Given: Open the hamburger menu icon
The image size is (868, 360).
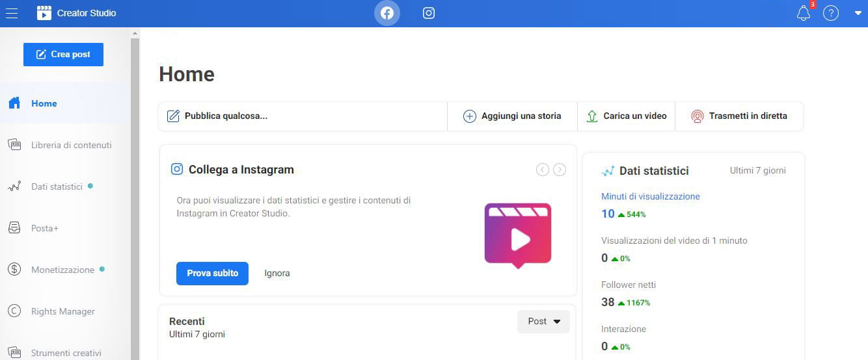Looking at the screenshot, I should tap(11, 13).
